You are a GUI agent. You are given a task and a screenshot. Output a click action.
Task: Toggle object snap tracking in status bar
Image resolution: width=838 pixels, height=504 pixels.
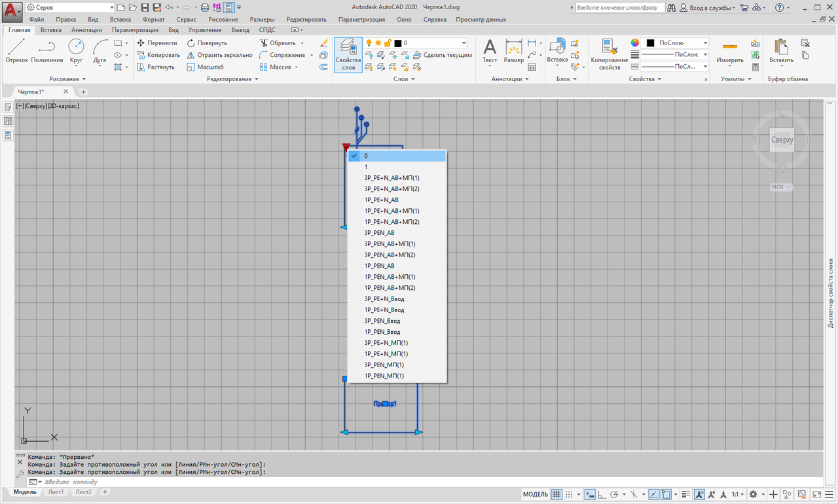pos(654,494)
